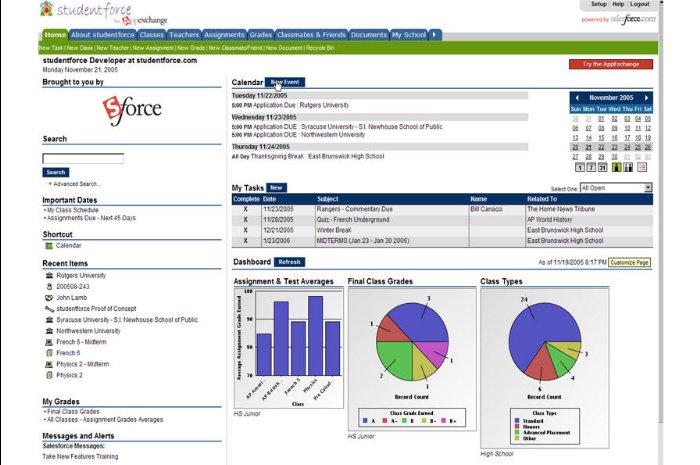The image size is (700, 465).
Task: Open the About studentforce tab
Action: click(103, 35)
